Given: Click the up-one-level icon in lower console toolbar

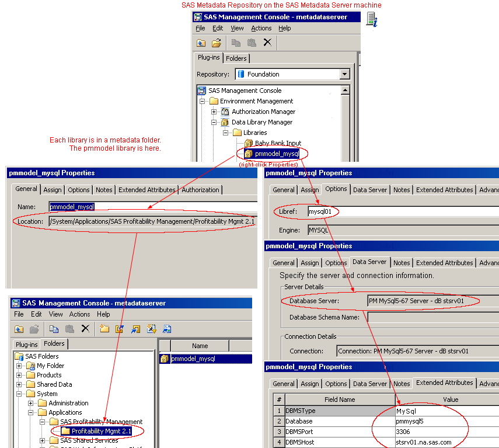Looking at the screenshot, I should (x=19, y=329).
